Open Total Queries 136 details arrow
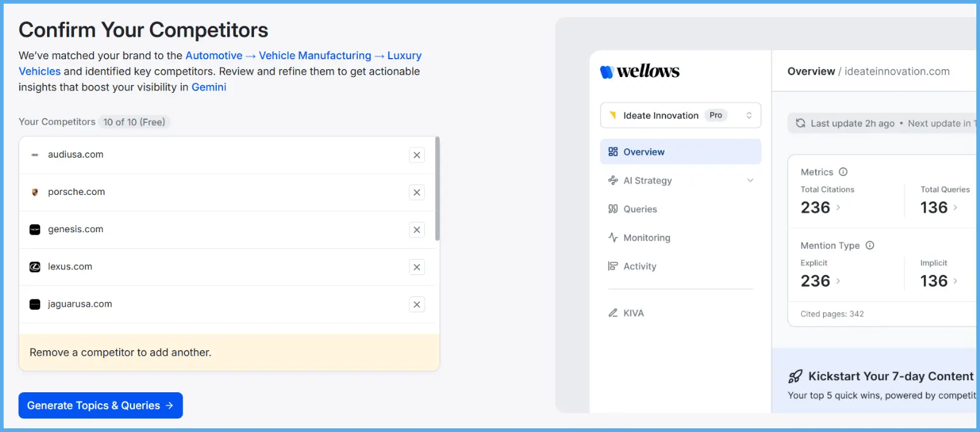Viewport: 980px width, 432px height. (x=956, y=208)
